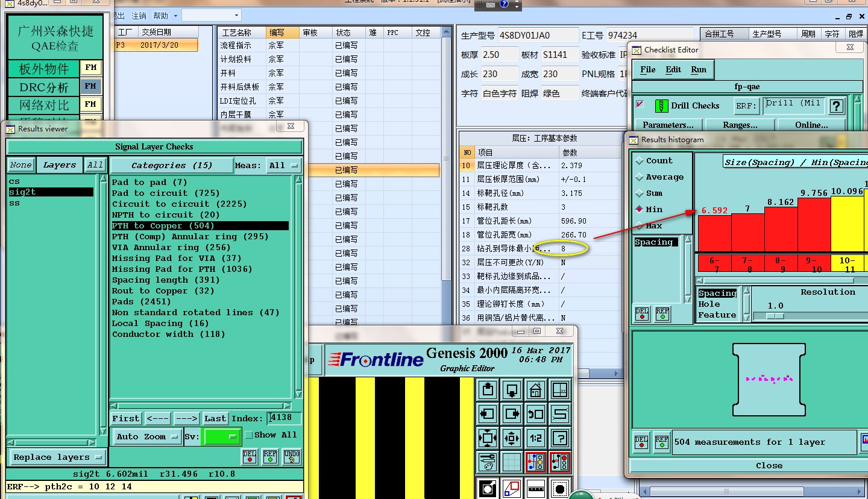This screenshot has height=499, width=868.
Task: Click REF icon in Results viewer
Action: point(270,457)
